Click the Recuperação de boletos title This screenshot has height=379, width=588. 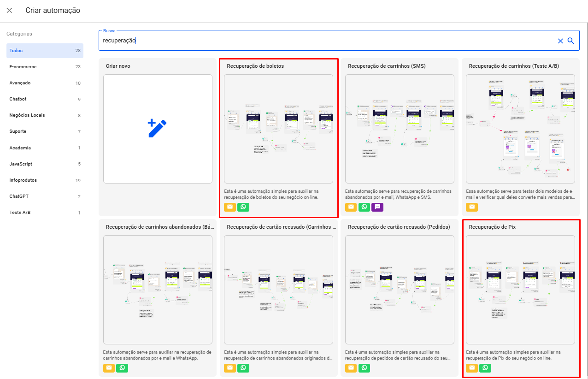[255, 66]
